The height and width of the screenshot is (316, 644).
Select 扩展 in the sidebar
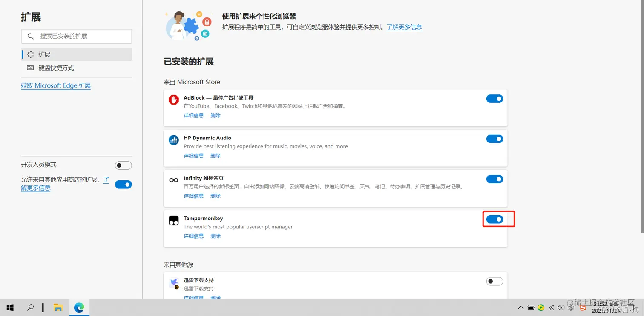coord(76,54)
